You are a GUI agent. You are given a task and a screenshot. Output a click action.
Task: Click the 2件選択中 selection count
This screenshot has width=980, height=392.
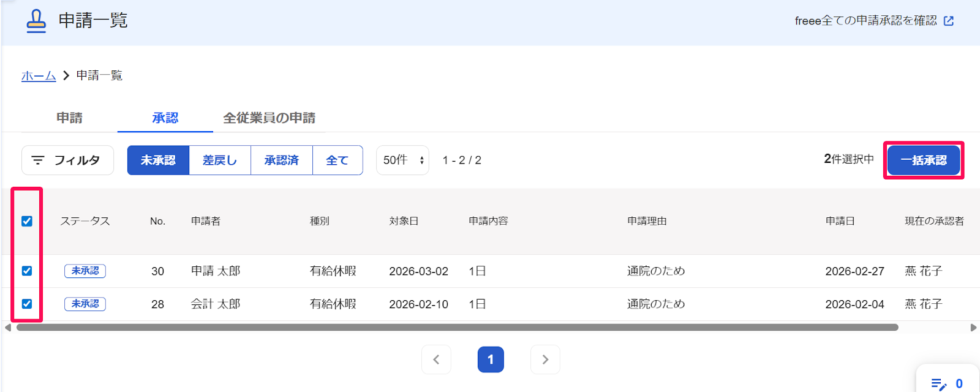tap(849, 159)
